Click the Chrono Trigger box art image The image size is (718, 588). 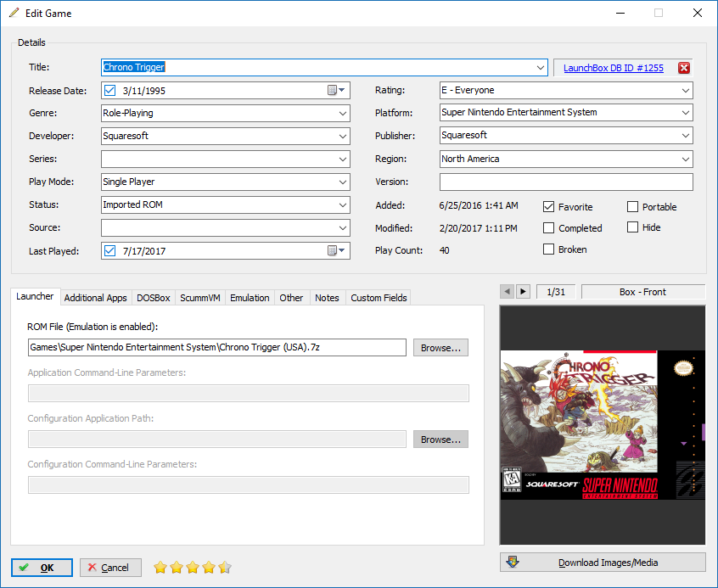pyautogui.click(x=603, y=425)
